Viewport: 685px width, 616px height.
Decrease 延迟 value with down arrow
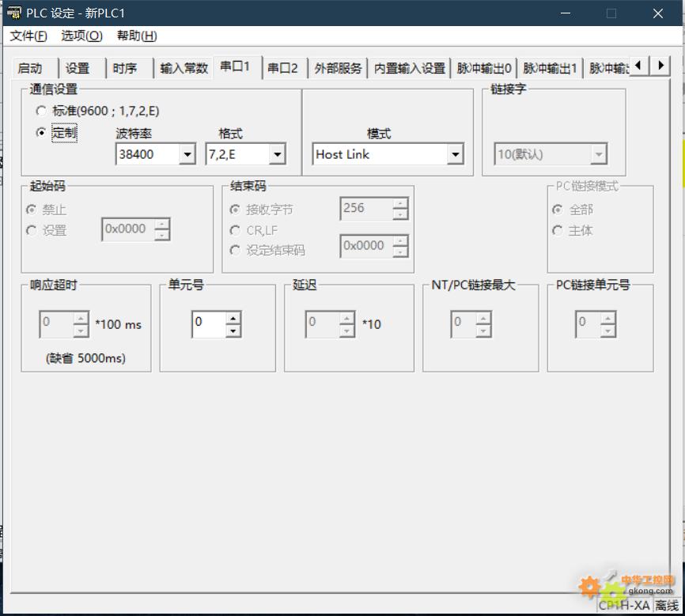pos(347,331)
